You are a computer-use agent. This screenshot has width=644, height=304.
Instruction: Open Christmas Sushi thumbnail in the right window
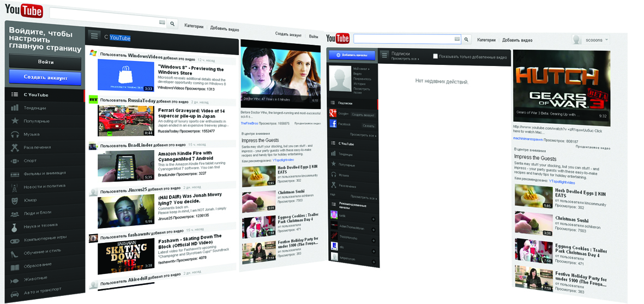[x=533, y=223]
